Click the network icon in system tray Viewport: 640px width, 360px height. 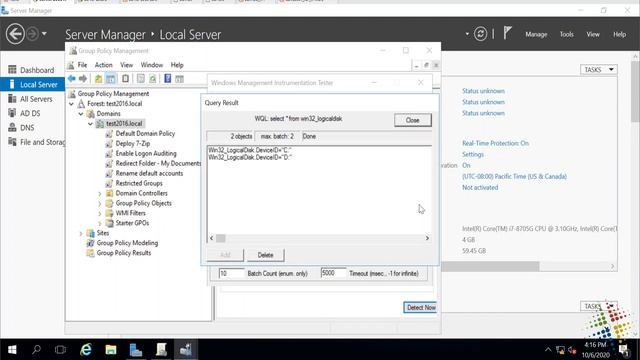[x=560, y=350]
